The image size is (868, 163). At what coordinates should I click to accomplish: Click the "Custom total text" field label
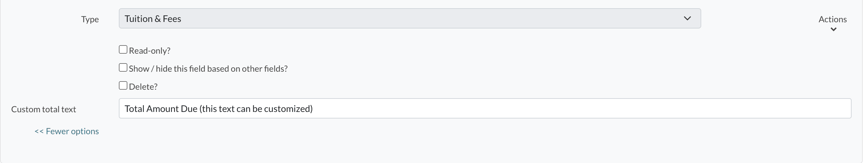click(44, 110)
